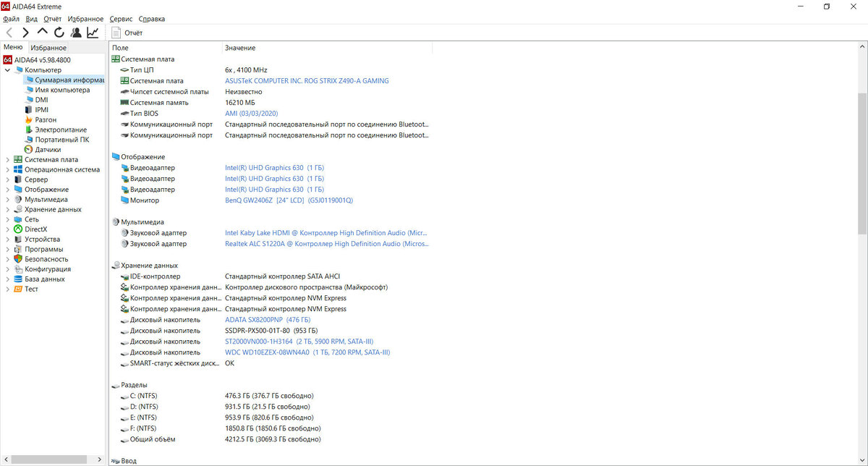This screenshot has width=868, height=466.
Task: Expand the База данных tree node
Action: coord(7,279)
